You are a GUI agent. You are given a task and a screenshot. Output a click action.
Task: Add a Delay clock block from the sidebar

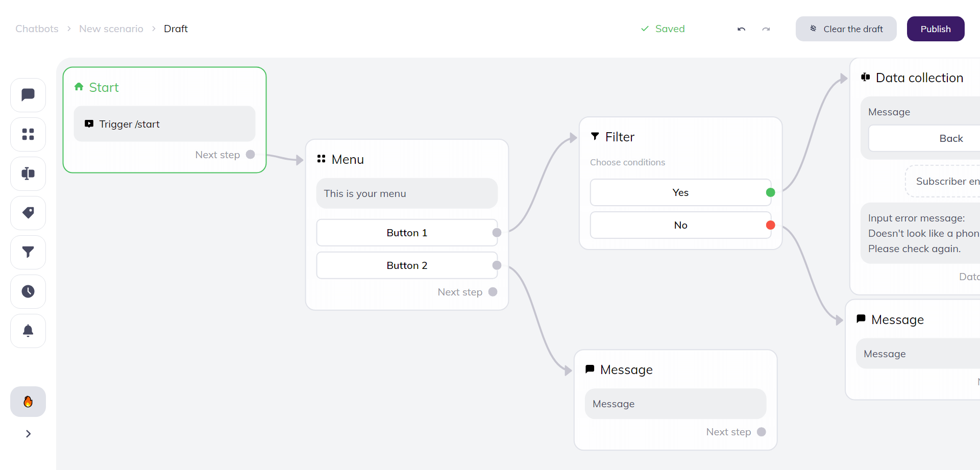click(28, 291)
